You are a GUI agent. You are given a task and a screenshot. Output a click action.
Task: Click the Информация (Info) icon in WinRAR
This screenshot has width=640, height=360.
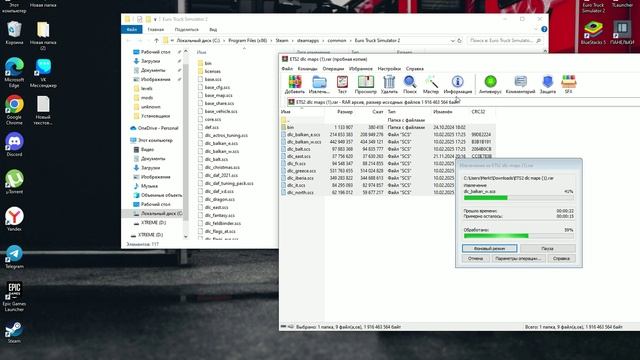458,84
